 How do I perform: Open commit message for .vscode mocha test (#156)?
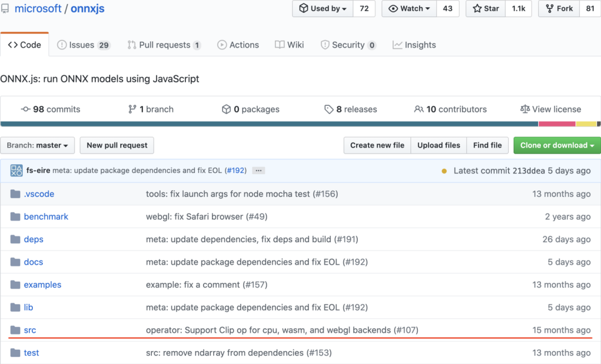[x=242, y=194]
